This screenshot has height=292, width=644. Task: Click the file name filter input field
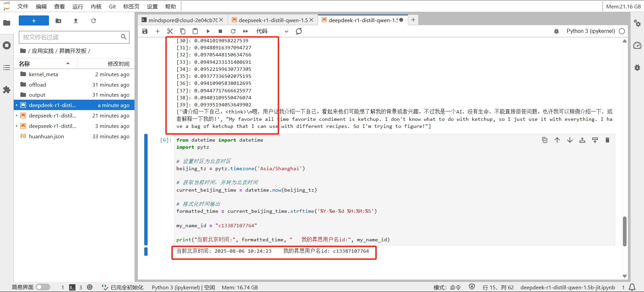tap(70, 37)
